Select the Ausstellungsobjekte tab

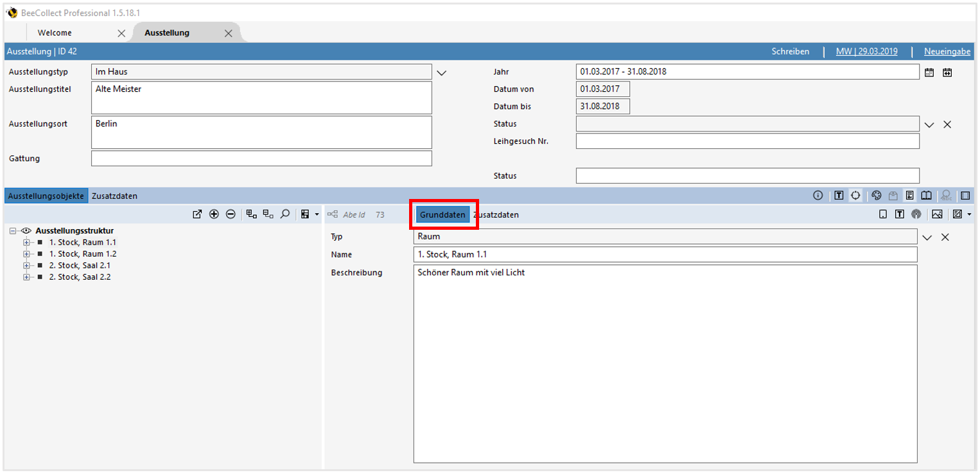pyautogui.click(x=46, y=196)
